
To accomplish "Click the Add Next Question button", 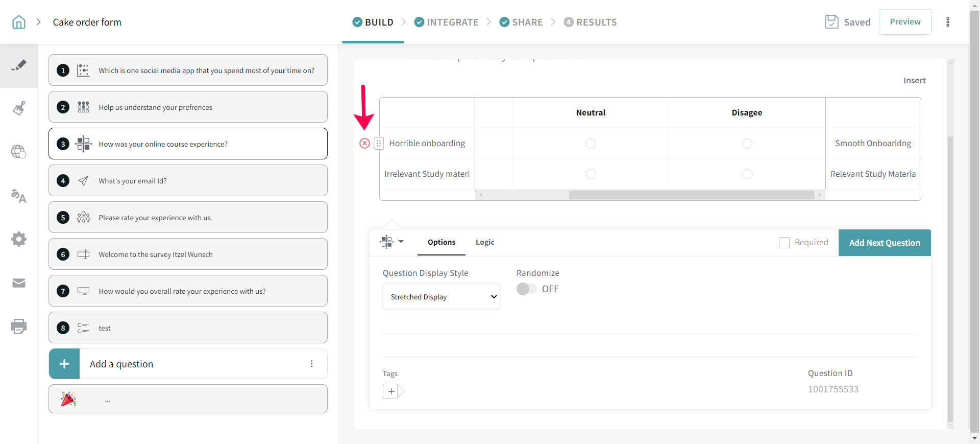I will coord(884,243).
